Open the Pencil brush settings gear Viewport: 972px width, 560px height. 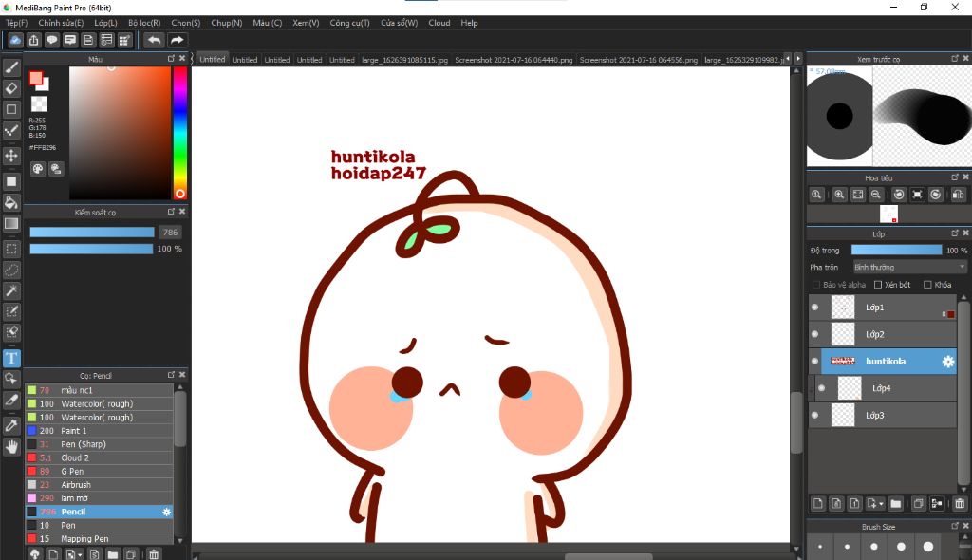point(166,512)
